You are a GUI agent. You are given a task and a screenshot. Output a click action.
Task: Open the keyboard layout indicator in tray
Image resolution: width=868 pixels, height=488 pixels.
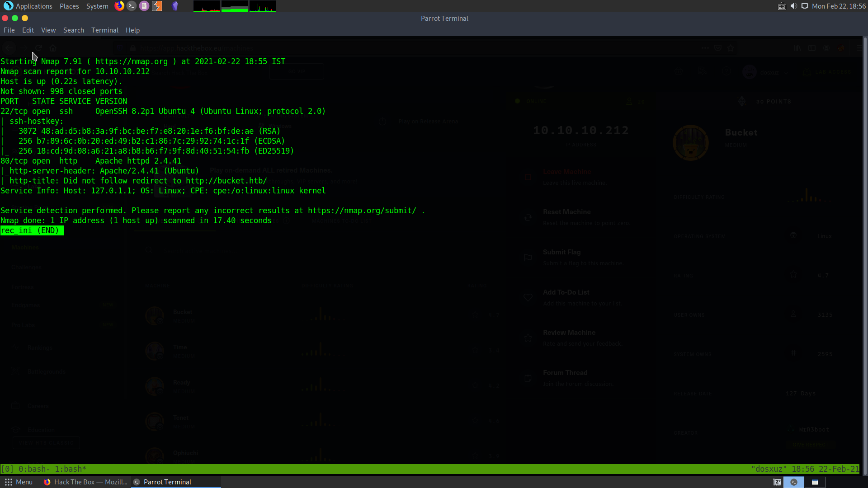coord(782,6)
